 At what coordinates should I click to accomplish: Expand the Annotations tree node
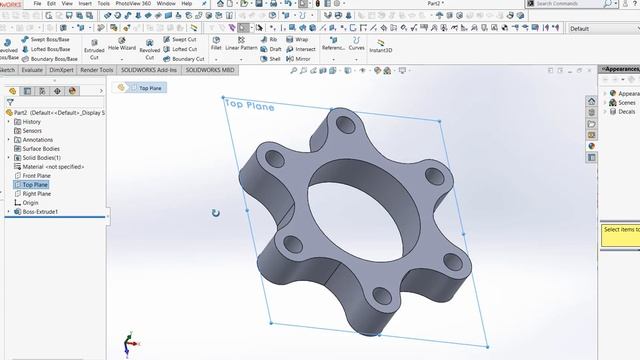(x=9, y=140)
